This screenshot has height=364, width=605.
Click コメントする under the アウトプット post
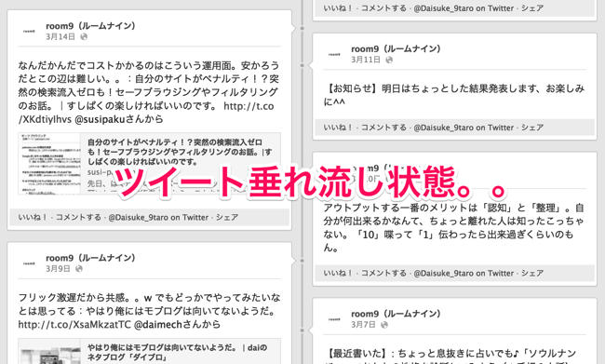383,274
